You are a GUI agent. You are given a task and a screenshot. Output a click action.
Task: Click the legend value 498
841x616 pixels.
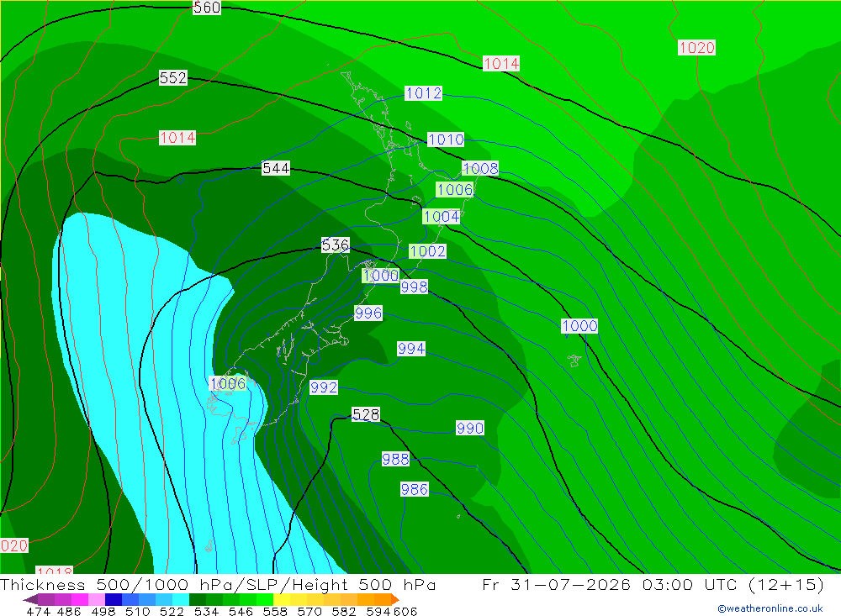pyautogui.click(x=103, y=611)
